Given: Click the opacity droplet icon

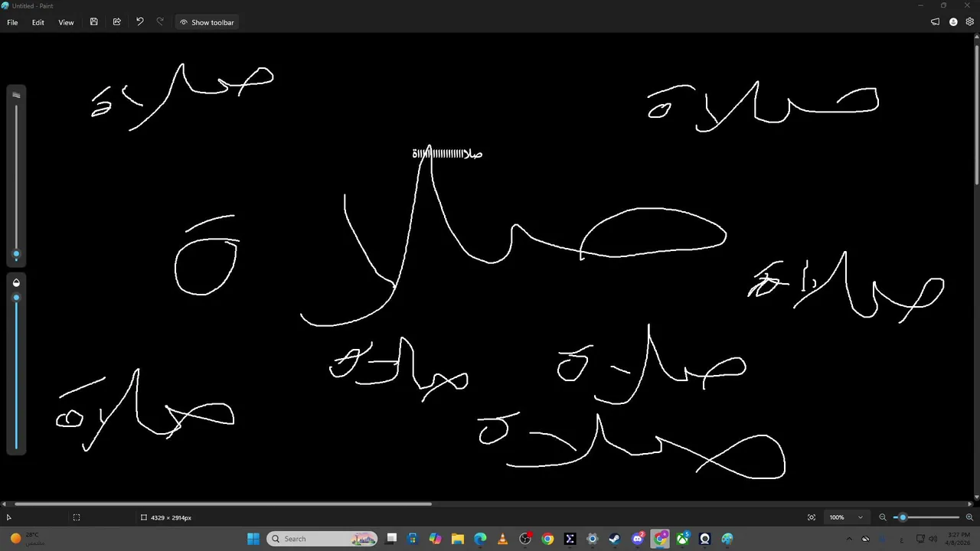Looking at the screenshot, I should (16, 283).
